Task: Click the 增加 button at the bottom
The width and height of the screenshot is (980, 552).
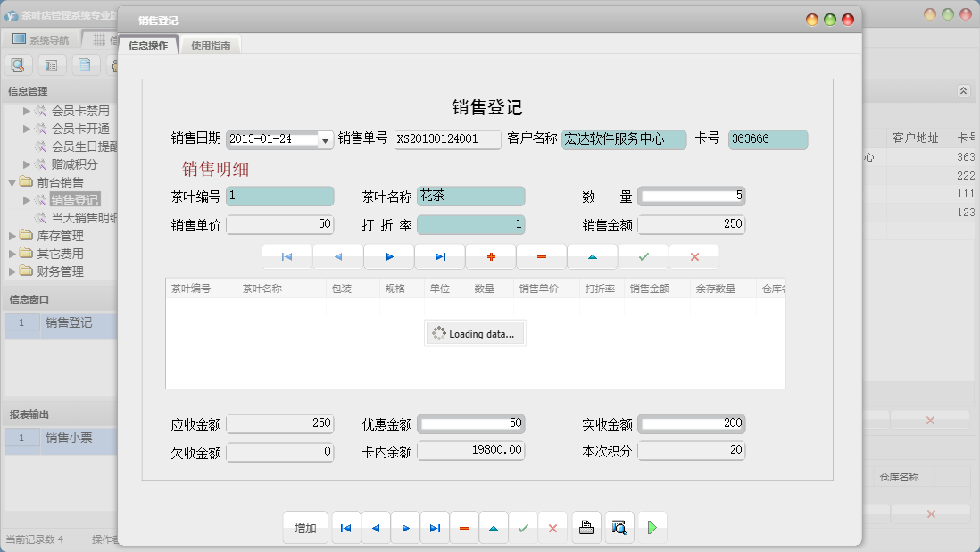Action: pyautogui.click(x=305, y=527)
